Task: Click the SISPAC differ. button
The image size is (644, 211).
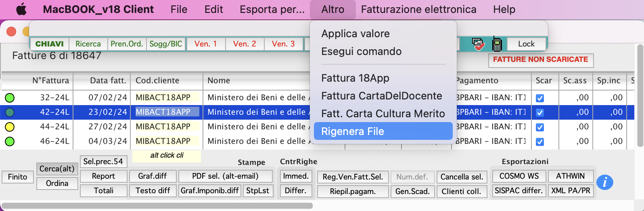Action: 519,190
